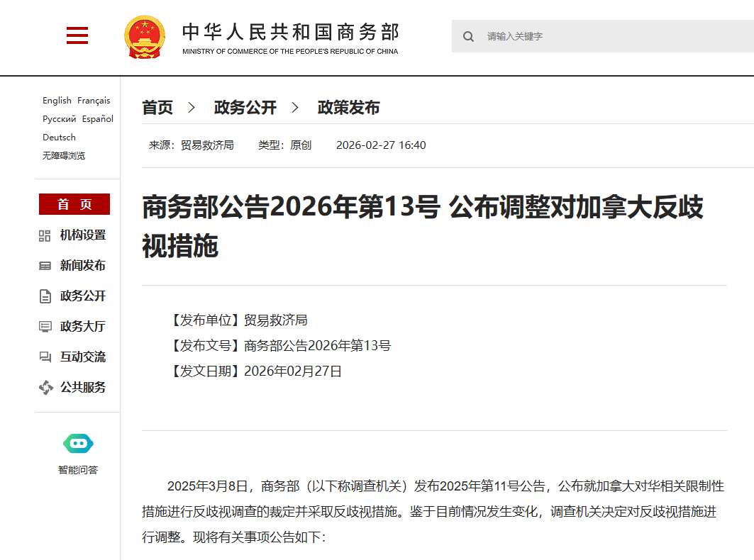Click the national emblem logo

tap(145, 37)
